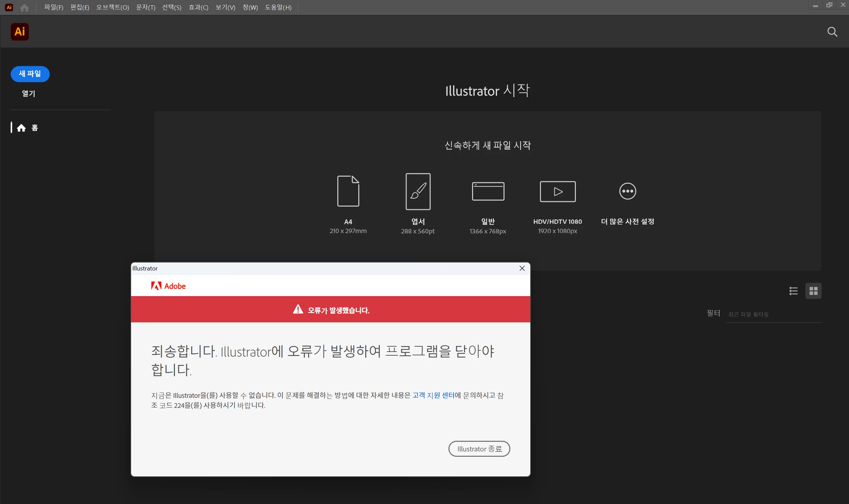Choose the 일반 web preset icon
849x504 pixels.
488,191
